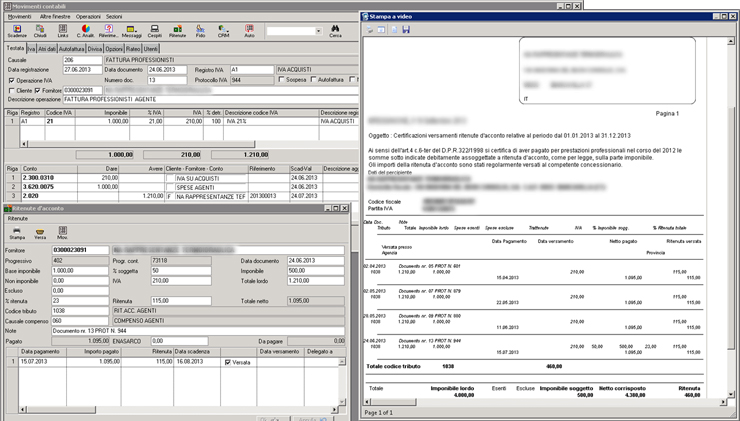Click the second icon in Stampa a video toolbar
The height and width of the screenshot is (421, 740).
click(x=381, y=29)
